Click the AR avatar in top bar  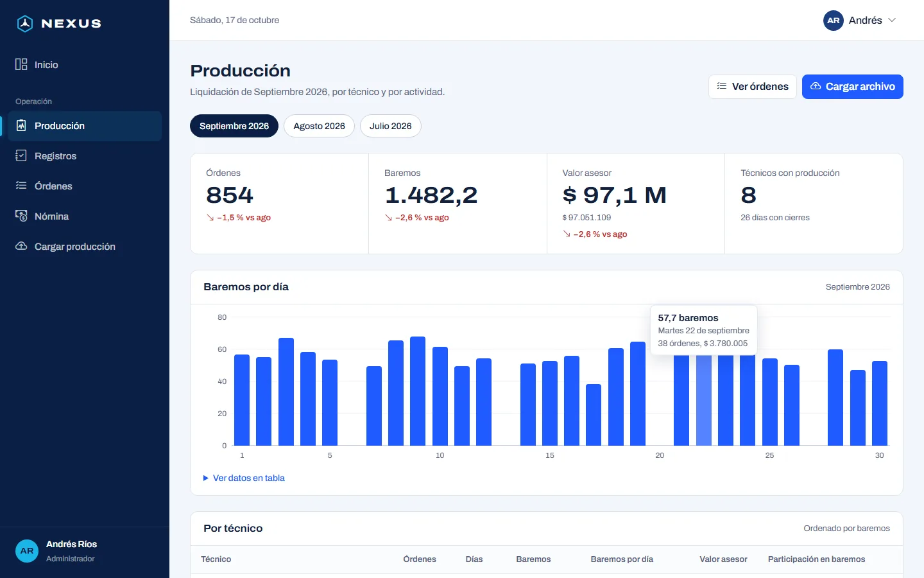pyautogui.click(x=834, y=21)
